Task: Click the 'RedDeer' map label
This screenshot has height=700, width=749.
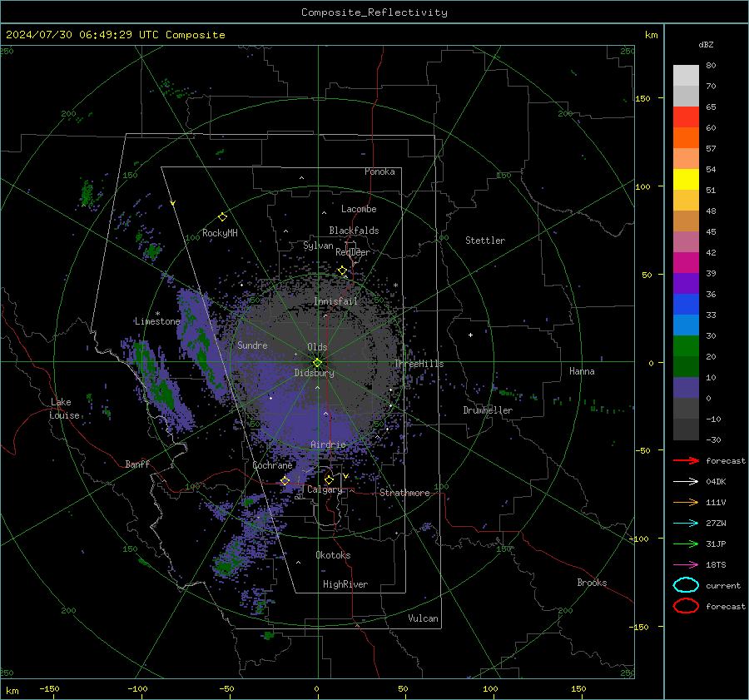Action: (353, 252)
